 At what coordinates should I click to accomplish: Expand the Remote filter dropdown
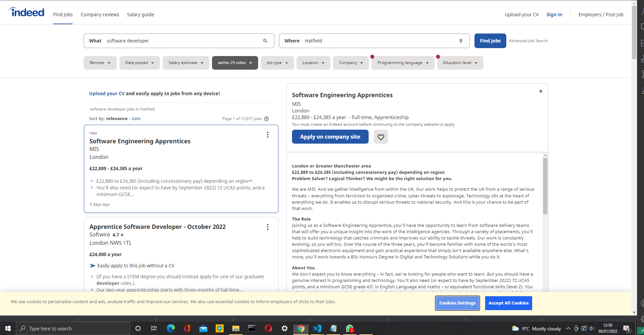click(100, 63)
